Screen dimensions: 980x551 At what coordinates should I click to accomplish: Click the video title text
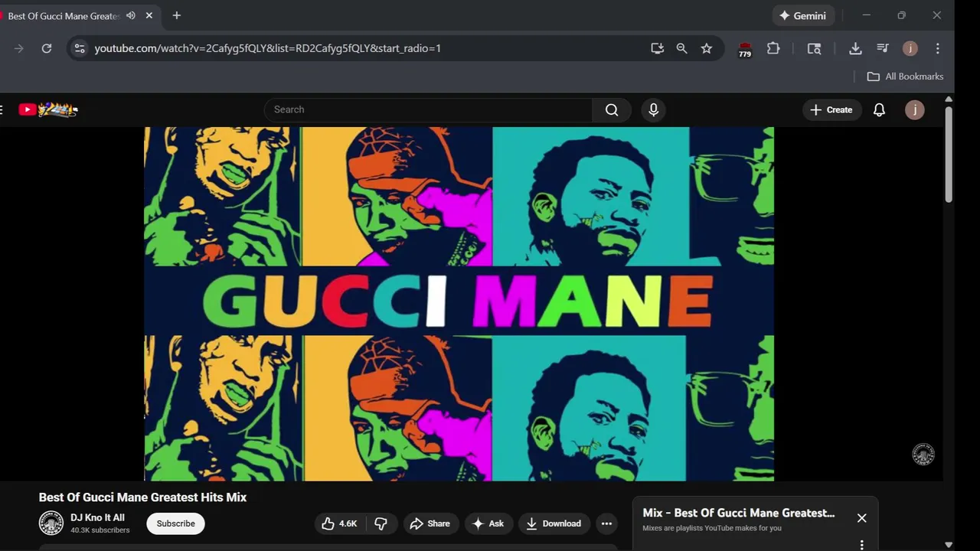(x=142, y=497)
